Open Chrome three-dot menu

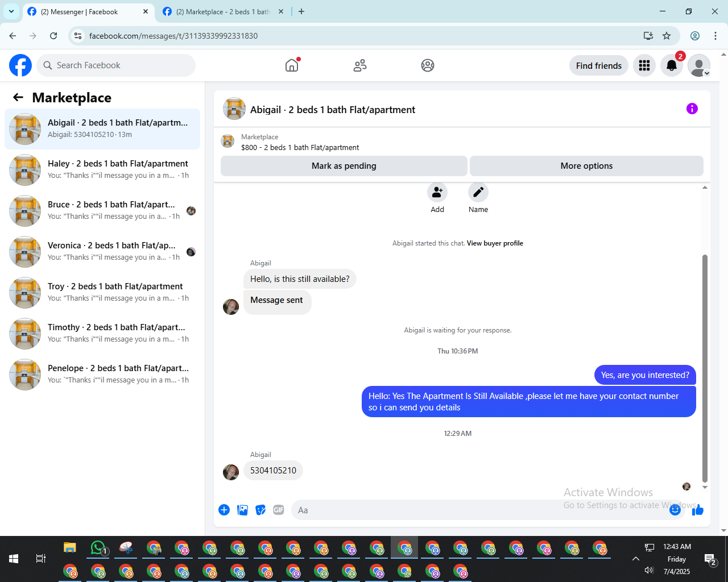(x=715, y=36)
